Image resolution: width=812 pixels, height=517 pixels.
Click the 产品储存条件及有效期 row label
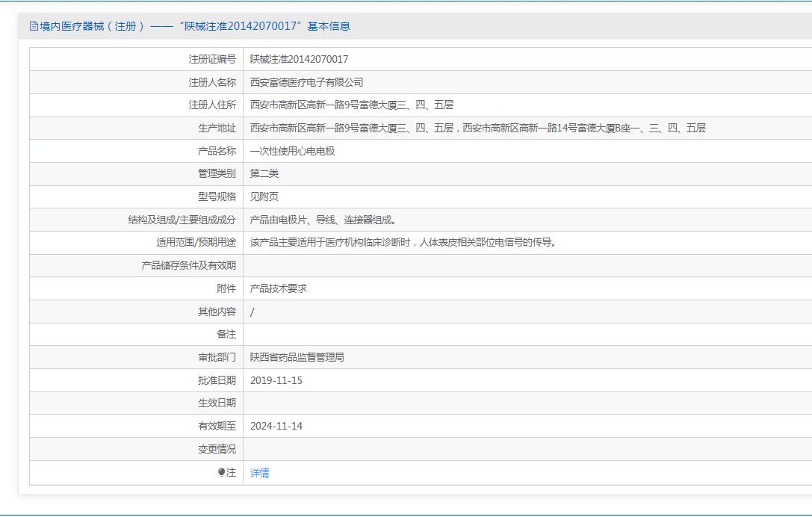pos(188,265)
